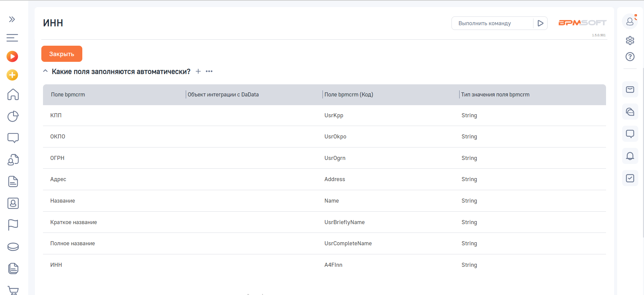Open notifications bell in right panel

(630, 156)
